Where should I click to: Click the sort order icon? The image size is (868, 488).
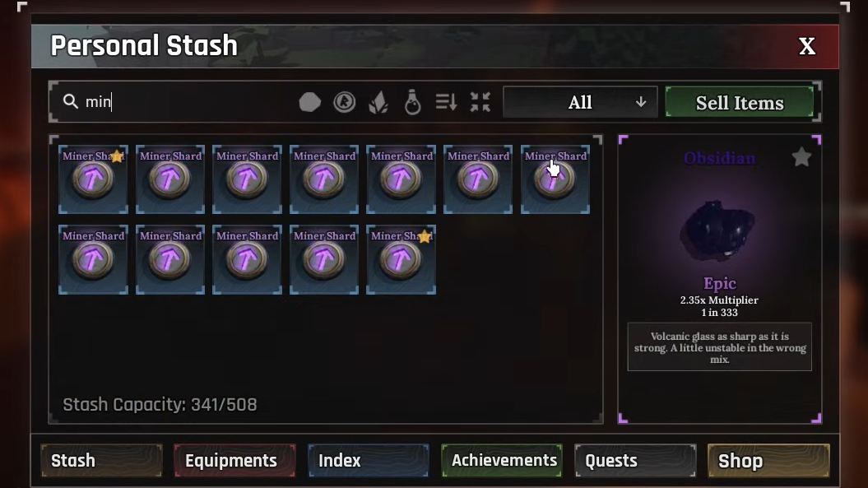coord(446,102)
